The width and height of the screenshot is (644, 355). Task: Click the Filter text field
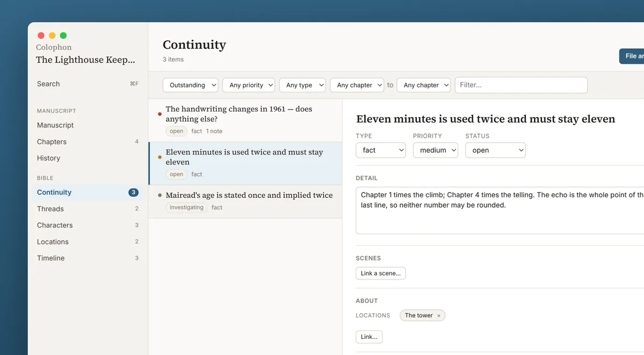click(x=521, y=85)
